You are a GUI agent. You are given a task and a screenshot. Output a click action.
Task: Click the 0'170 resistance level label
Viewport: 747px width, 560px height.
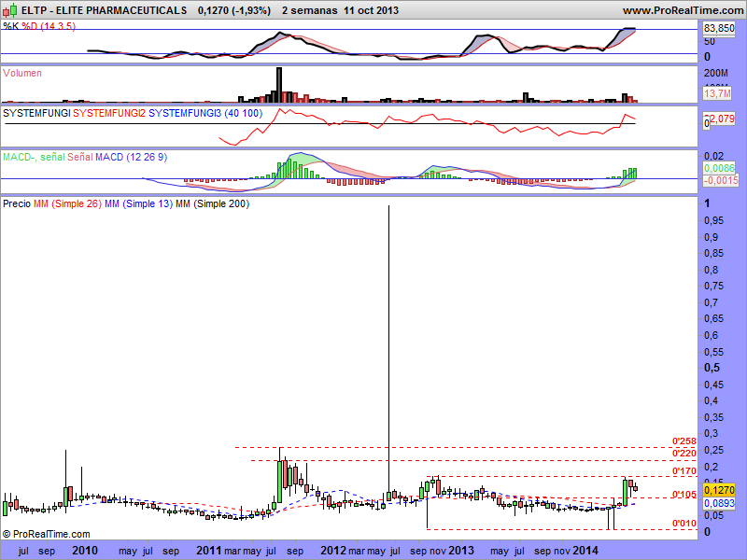tap(684, 471)
